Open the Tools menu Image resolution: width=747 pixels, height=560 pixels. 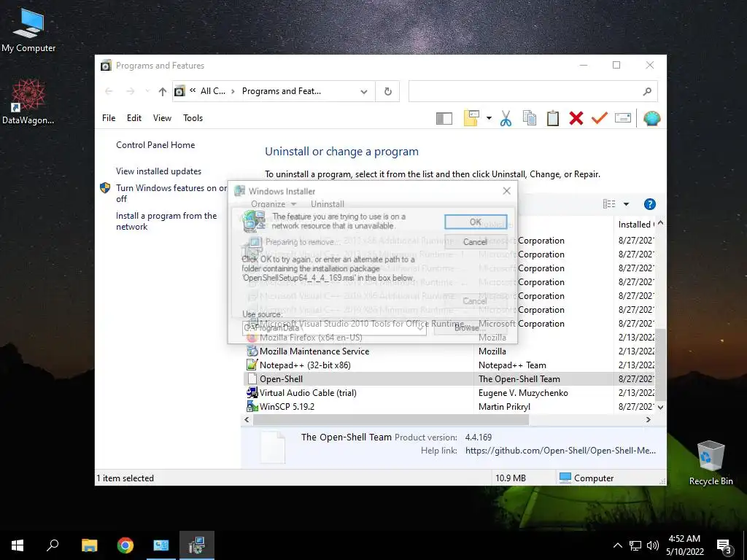coord(193,118)
